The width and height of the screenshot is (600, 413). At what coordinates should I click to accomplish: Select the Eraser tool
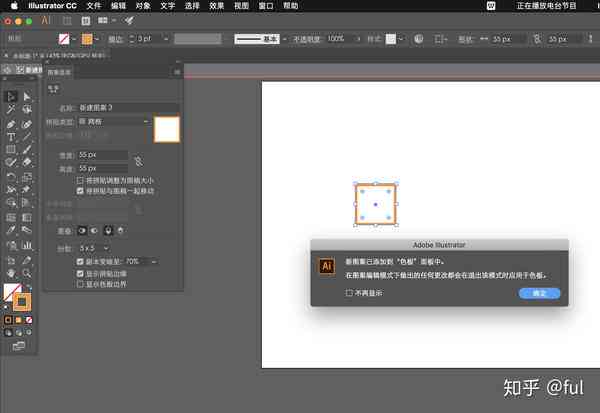[26, 162]
